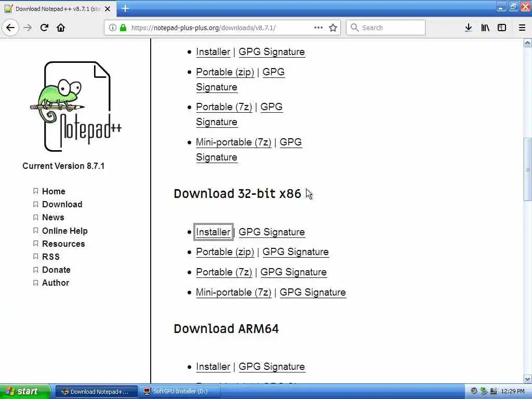This screenshot has height=399, width=532.
Task: Open RSS in the sidebar
Action: pyautogui.click(x=50, y=257)
